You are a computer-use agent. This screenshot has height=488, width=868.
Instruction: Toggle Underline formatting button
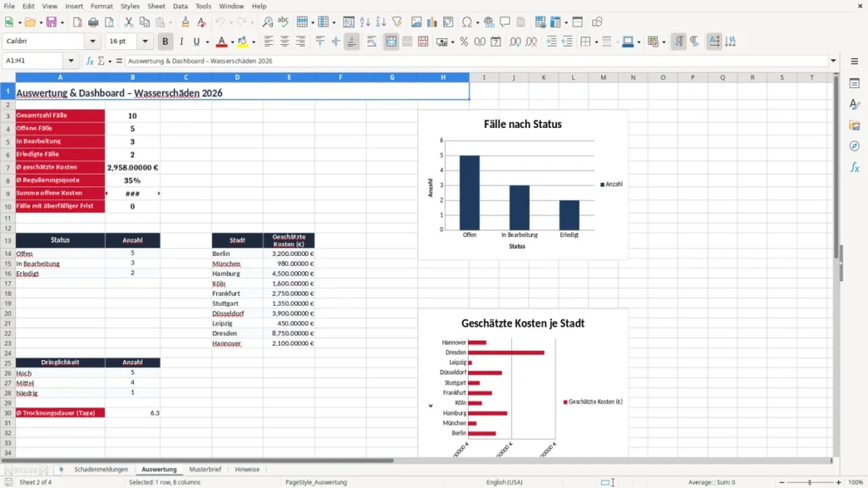197,42
